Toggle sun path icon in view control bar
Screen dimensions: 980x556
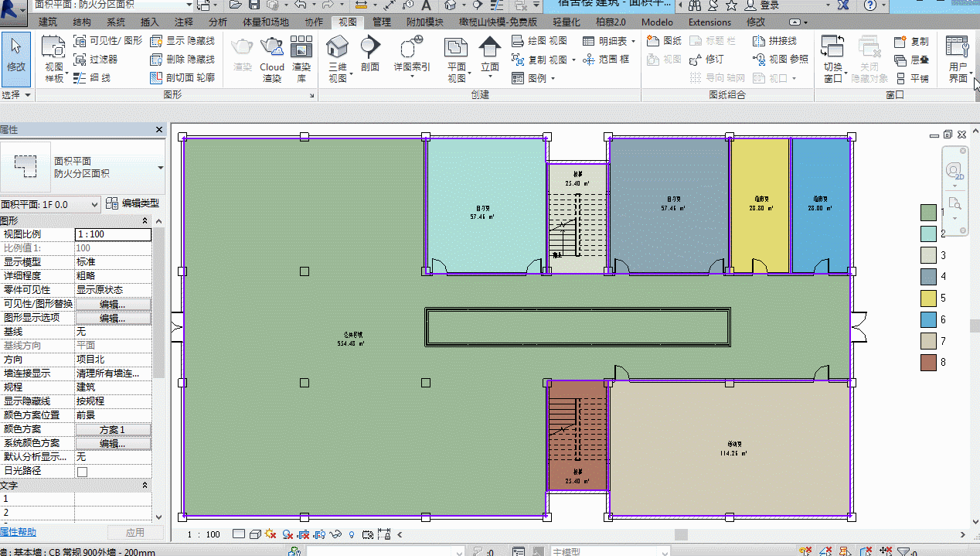tap(271, 534)
